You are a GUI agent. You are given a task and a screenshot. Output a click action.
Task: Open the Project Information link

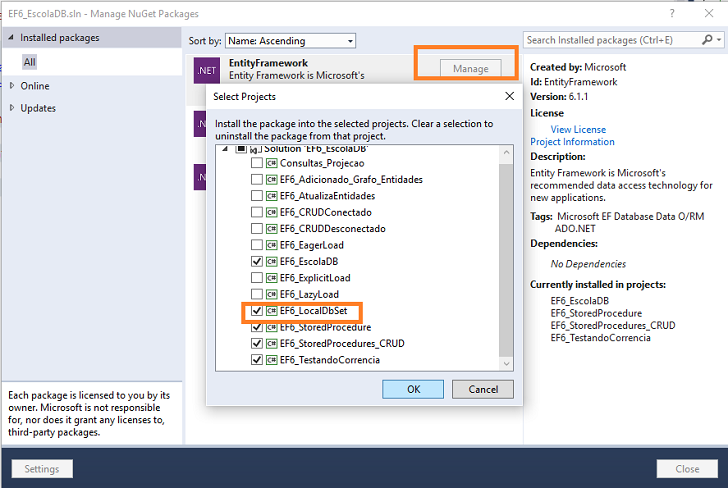click(572, 142)
